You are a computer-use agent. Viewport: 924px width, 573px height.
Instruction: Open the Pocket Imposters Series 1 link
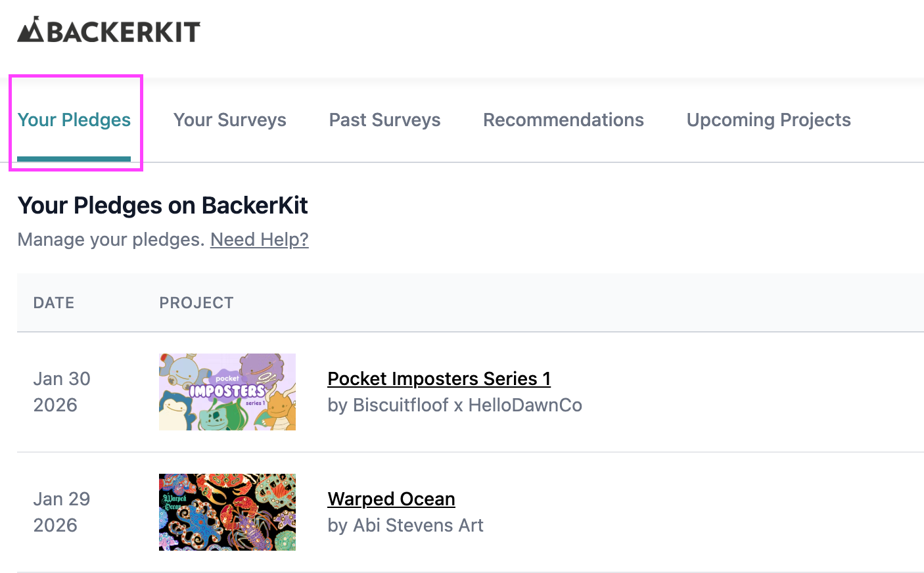point(439,379)
